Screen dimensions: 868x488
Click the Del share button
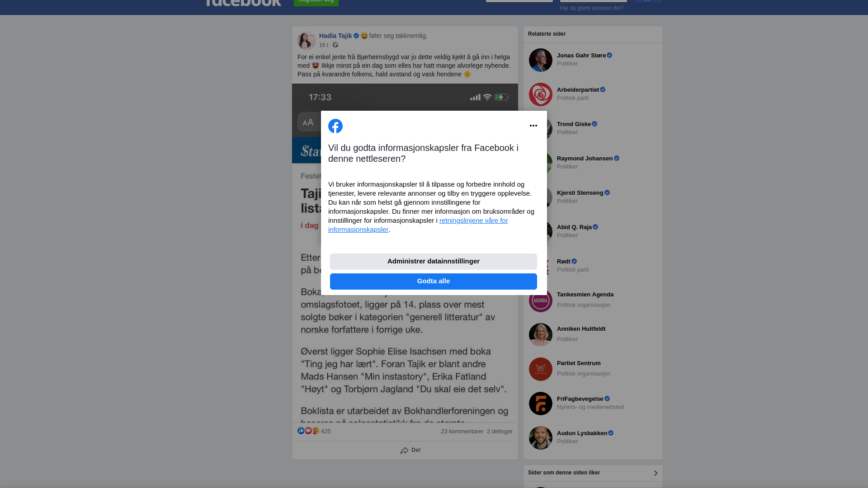pyautogui.click(x=410, y=450)
